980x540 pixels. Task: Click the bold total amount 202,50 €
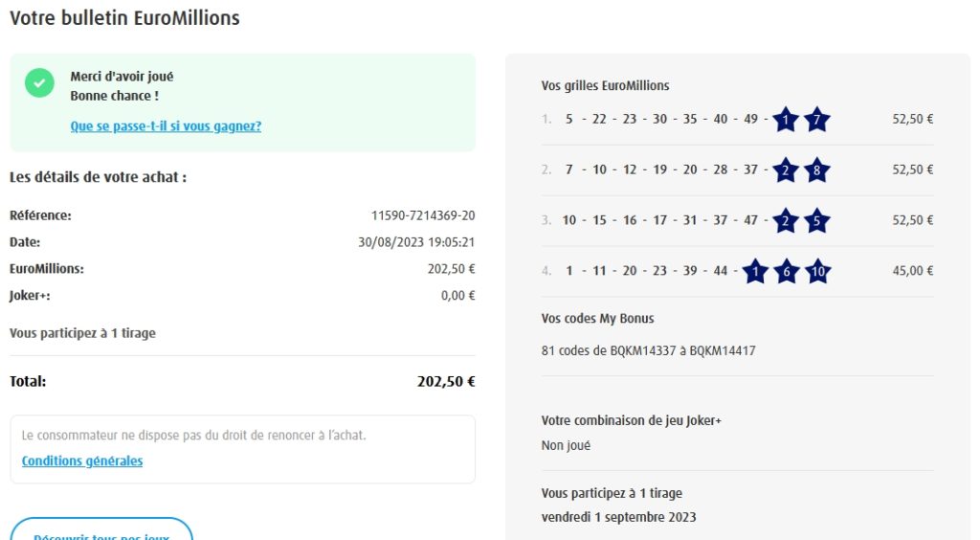[x=446, y=382]
